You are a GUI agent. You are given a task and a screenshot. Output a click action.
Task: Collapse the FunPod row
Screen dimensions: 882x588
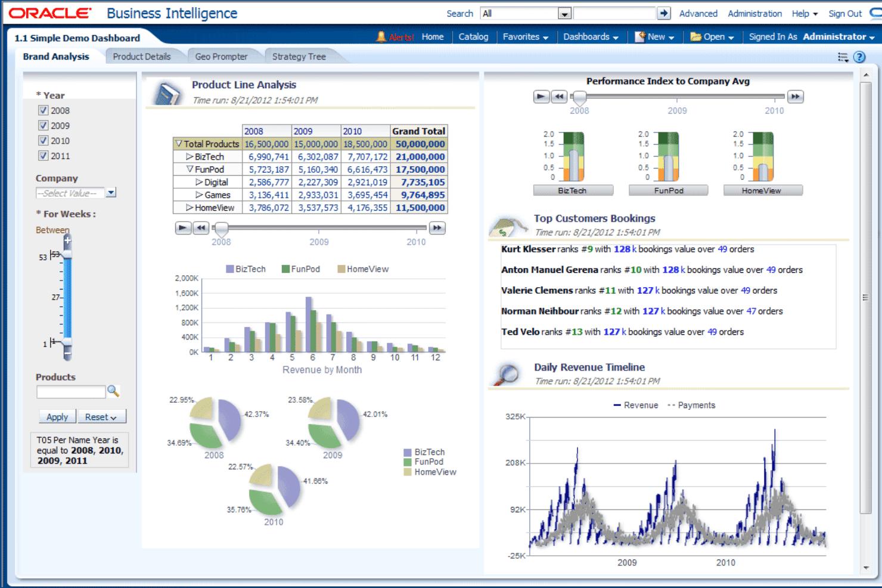pos(190,169)
